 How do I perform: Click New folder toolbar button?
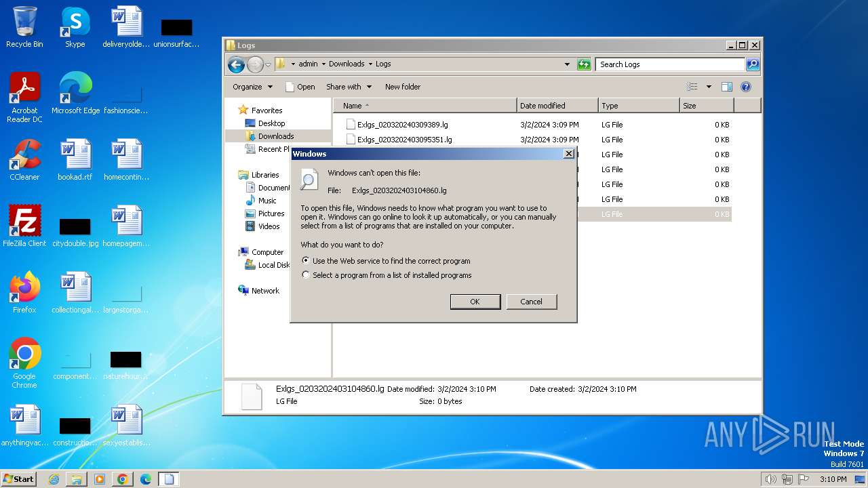click(x=403, y=87)
